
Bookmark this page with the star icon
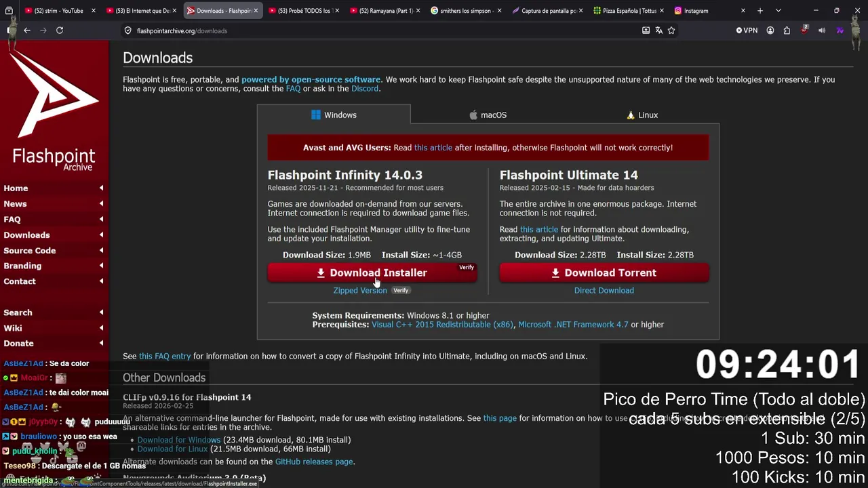[x=671, y=30]
